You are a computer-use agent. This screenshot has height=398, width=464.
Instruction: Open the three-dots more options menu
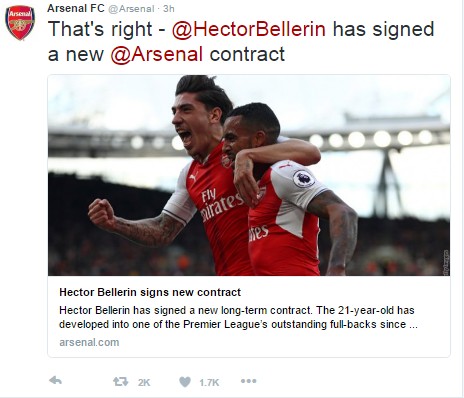249,381
